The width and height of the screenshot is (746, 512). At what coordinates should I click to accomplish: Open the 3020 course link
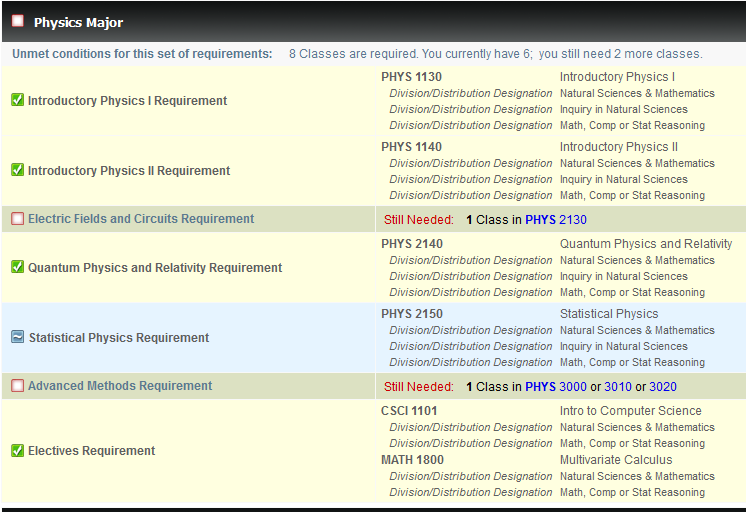663,387
